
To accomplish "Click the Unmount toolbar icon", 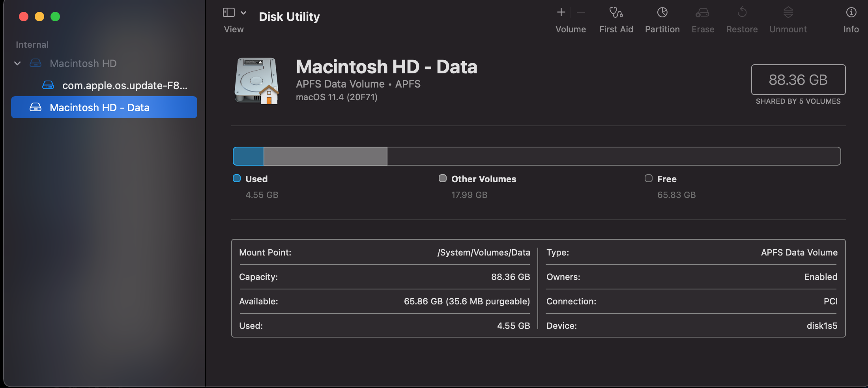I will 788,13.
